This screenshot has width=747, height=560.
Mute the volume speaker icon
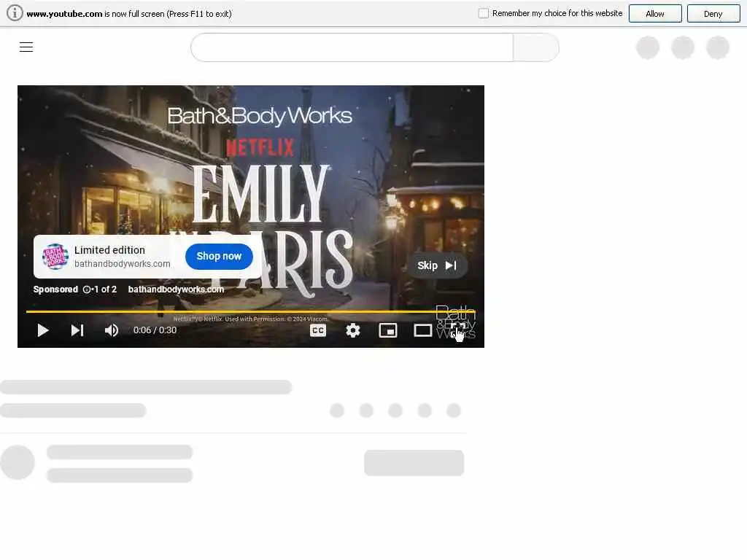[x=112, y=330]
